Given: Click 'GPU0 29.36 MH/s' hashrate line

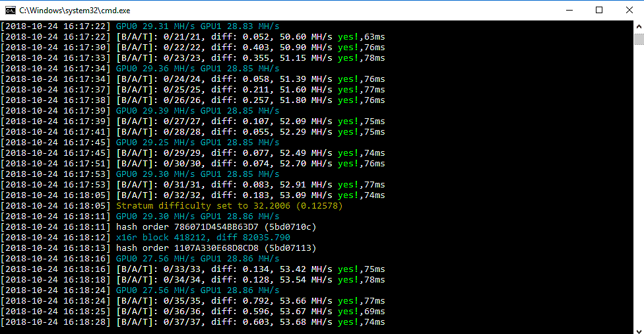Looking at the screenshot, I should (140, 69).
